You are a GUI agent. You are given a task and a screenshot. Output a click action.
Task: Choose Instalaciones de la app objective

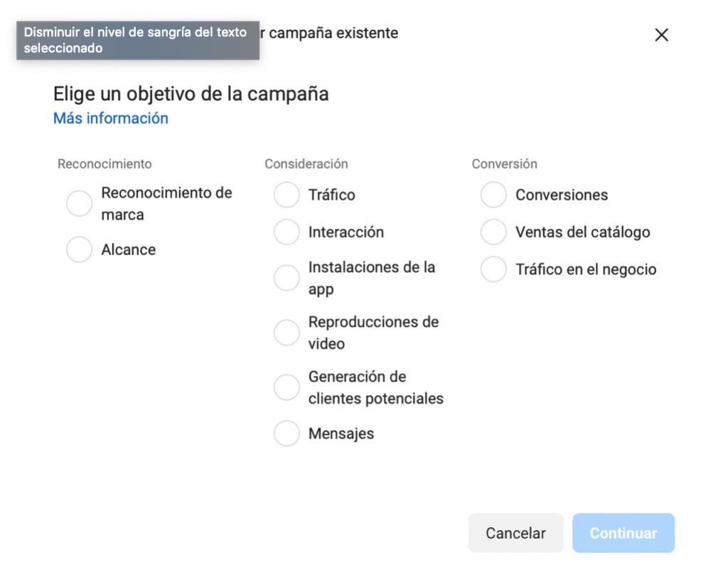(x=287, y=278)
